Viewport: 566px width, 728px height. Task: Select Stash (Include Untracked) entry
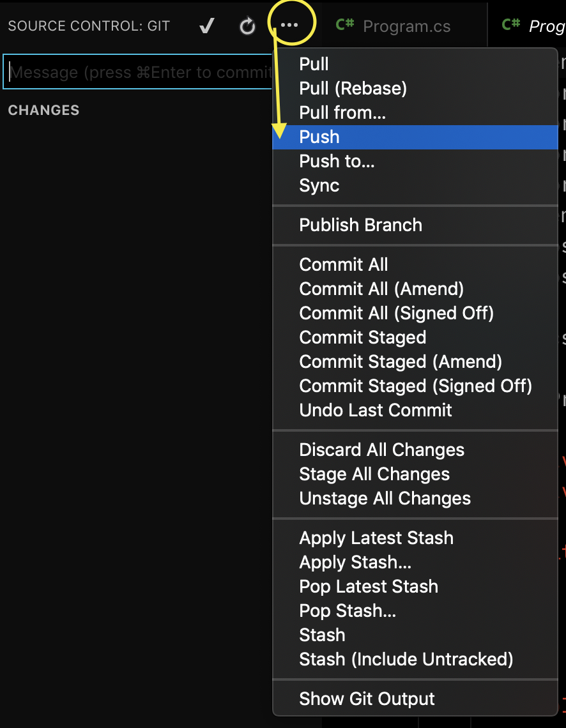coord(406,659)
